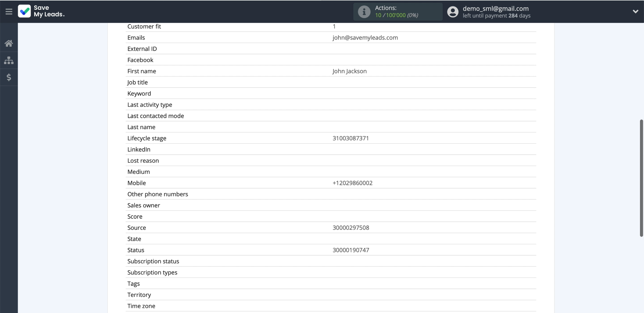Click the Last contacted mode label
This screenshot has width=644, height=313.
(156, 116)
